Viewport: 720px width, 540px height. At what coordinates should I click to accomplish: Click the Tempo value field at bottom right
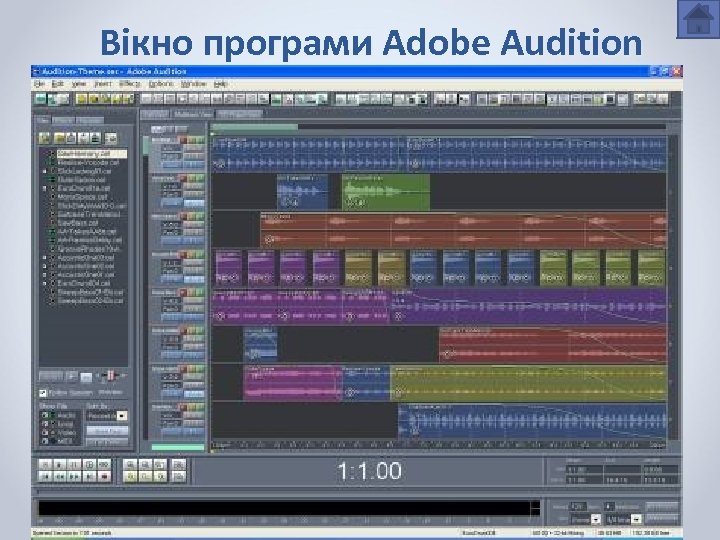(577, 506)
